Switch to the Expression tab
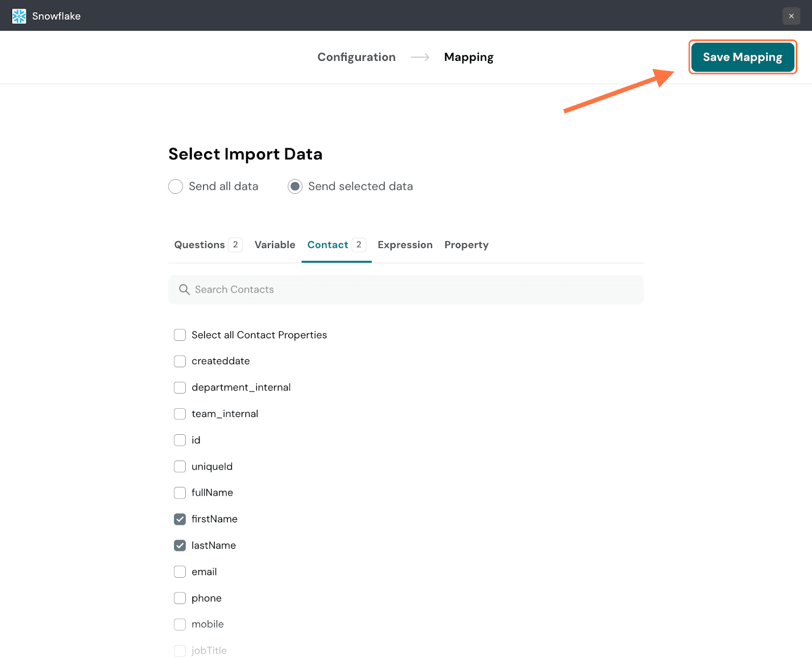The image size is (812, 671). click(x=405, y=245)
